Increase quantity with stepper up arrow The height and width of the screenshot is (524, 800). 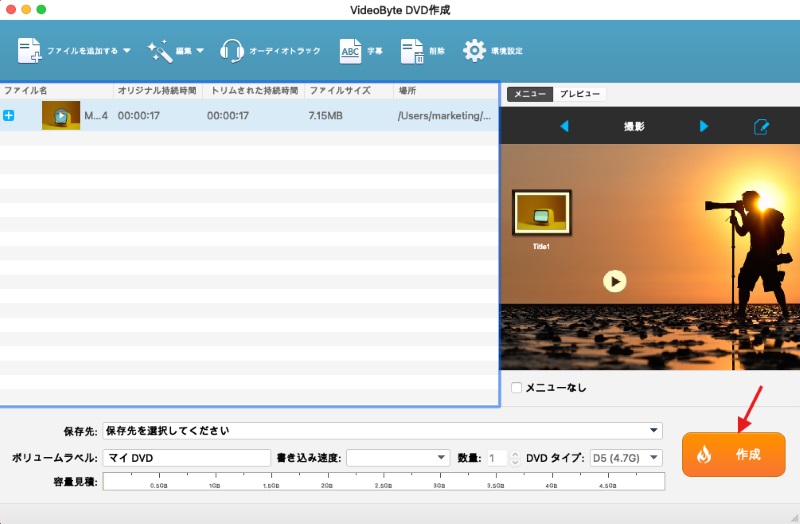(515, 454)
